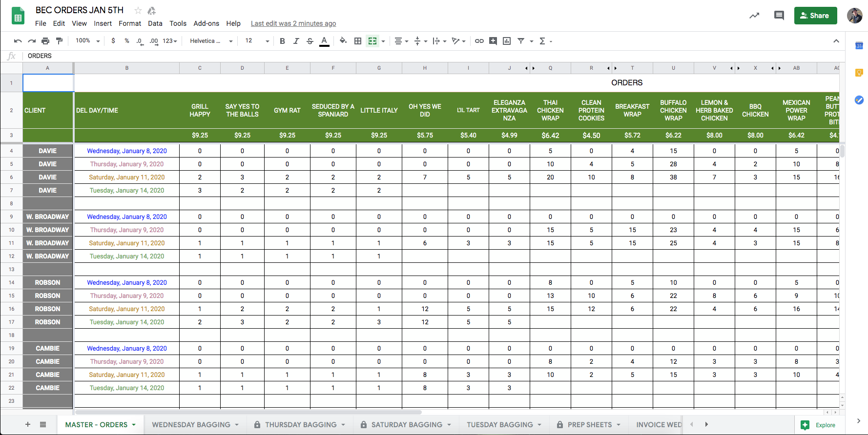Viewport: 868px width, 435px height.
Task: Open the zoom level dropdown
Action: click(87, 41)
